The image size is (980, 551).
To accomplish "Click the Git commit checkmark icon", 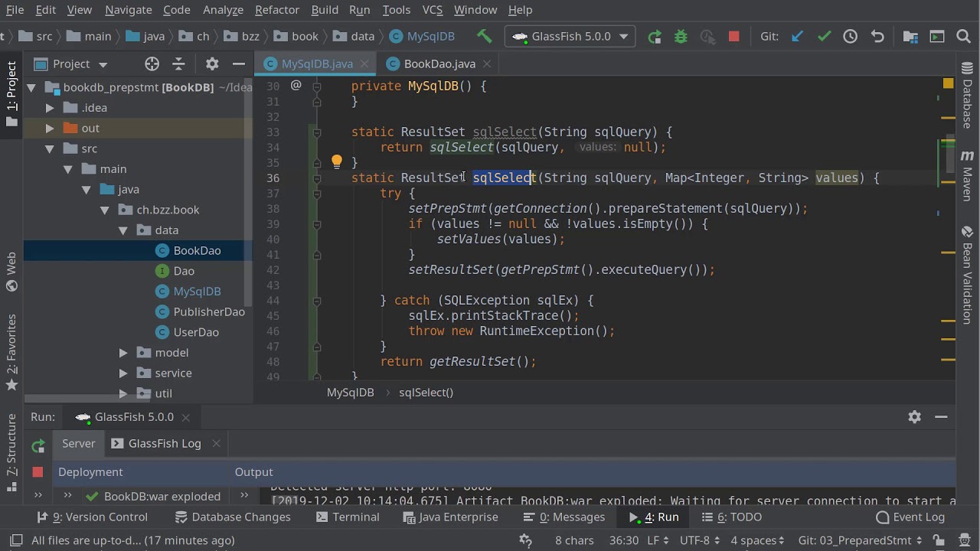I will click(x=824, y=36).
